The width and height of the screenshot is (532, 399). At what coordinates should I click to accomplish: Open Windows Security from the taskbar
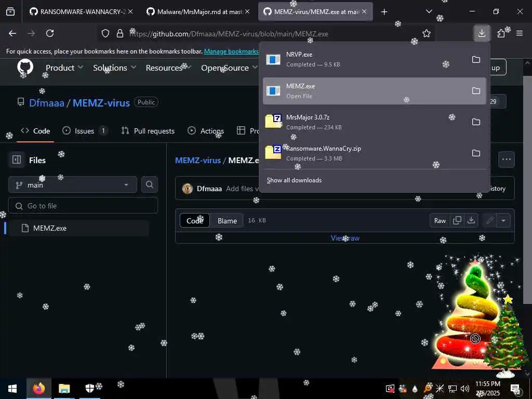(89, 389)
